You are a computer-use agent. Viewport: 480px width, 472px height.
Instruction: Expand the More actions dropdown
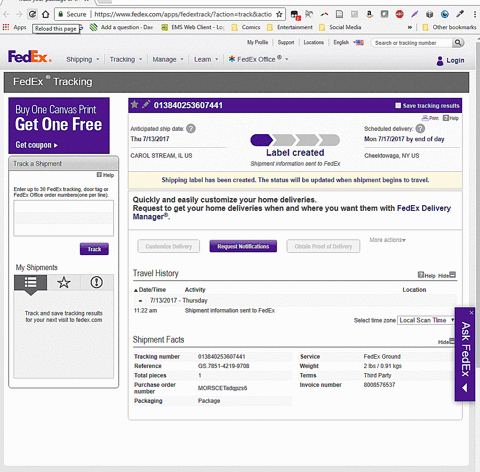click(387, 240)
